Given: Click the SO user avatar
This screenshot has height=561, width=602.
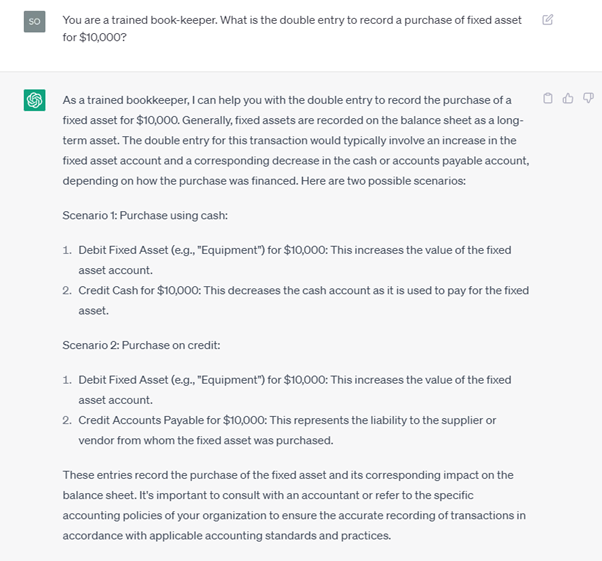Looking at the screenshot, I should [x=35, y=22].
